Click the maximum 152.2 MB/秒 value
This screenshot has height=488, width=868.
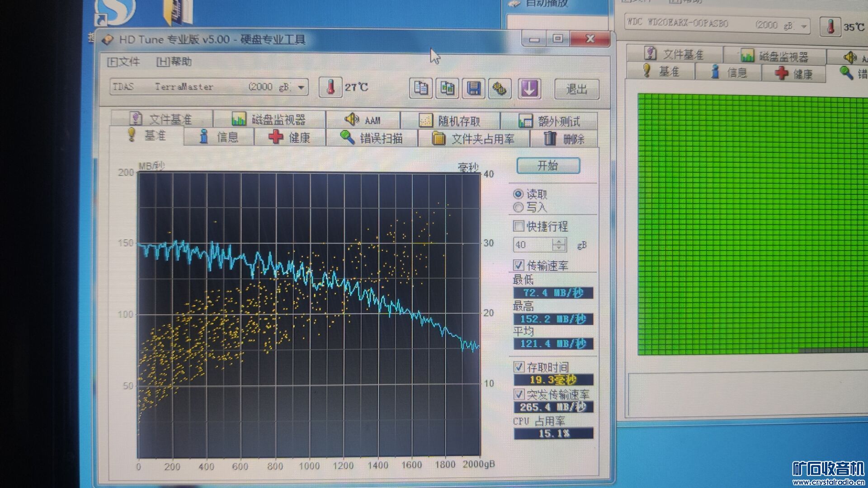(553, 319)
